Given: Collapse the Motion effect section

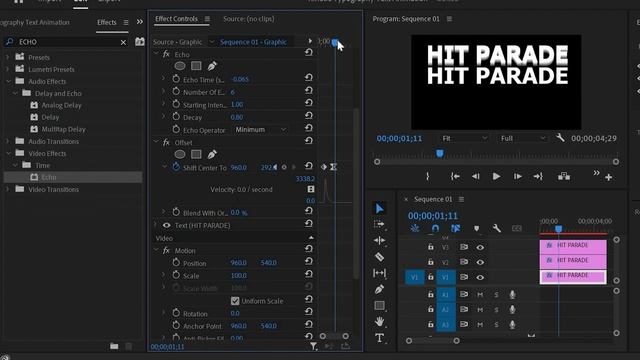Looking at the screenshot, I should click(156, 250).
